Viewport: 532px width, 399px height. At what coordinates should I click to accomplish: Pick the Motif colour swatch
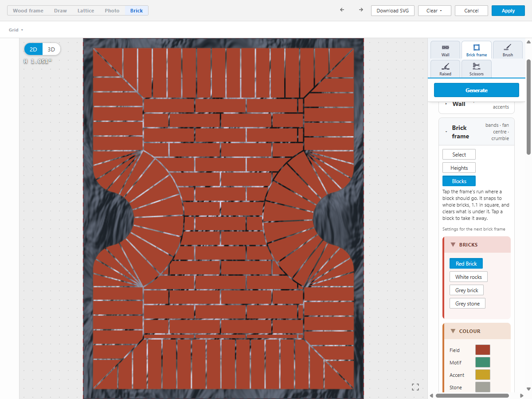(482, 363)
